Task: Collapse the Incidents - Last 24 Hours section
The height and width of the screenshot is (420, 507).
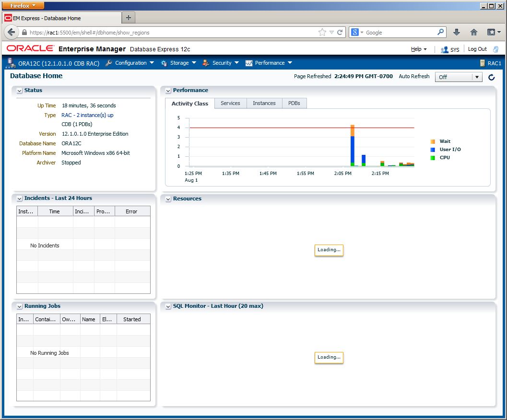Action: coord(19,198)
